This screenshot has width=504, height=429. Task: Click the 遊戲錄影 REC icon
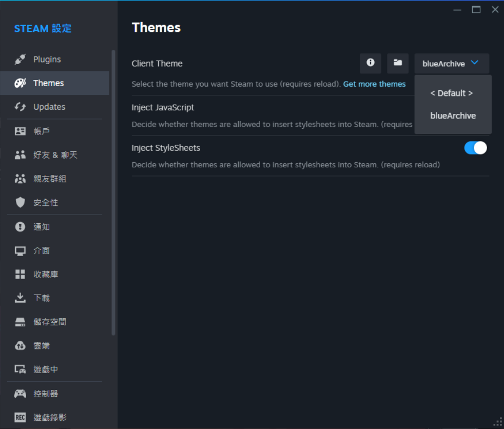(x=20, y=417)
